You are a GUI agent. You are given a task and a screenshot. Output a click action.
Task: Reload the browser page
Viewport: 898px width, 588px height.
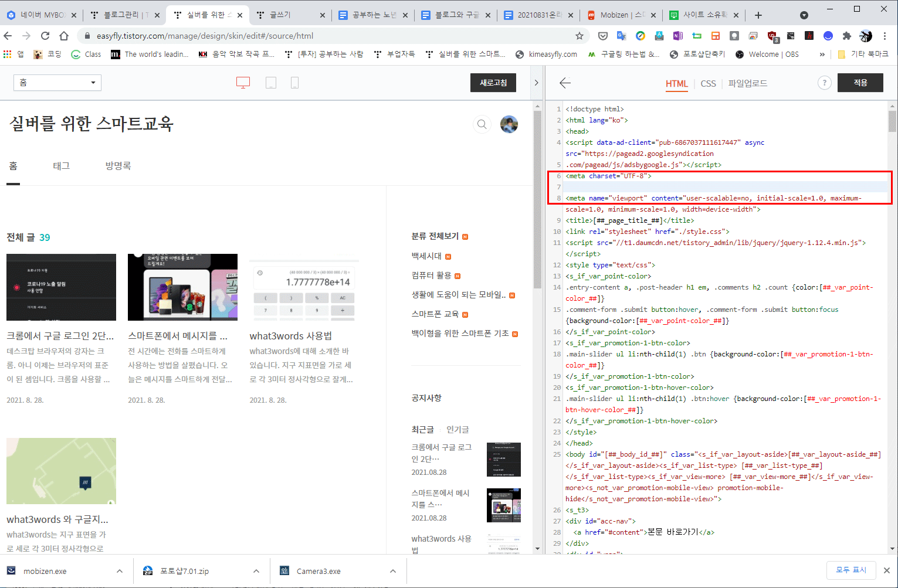(45, 36)
